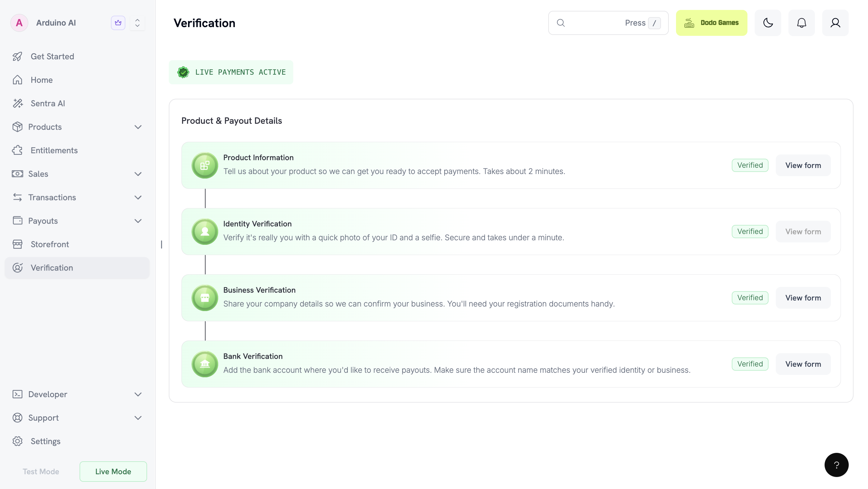Screen dimensions: 868x489
Task: Click the Live Payments Active check badge
Action: tap(183, 72)
